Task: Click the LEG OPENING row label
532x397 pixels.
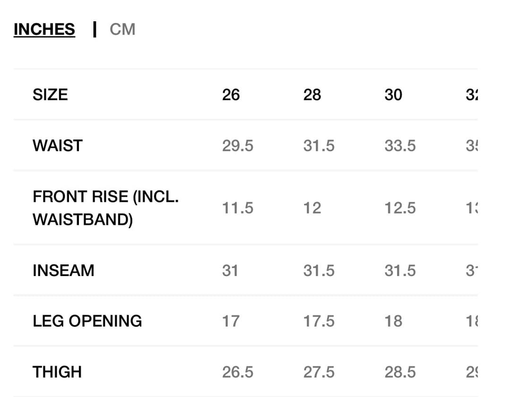Action: [87, 321]
